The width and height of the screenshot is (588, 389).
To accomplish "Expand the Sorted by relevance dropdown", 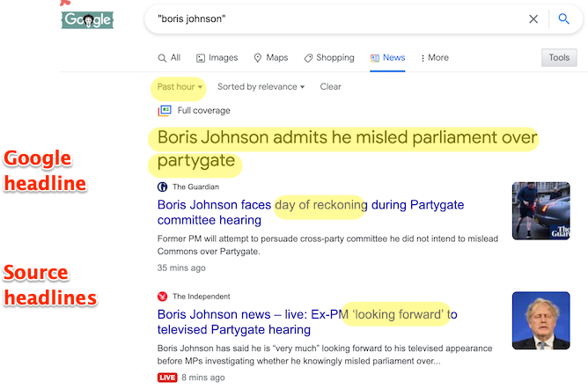I will [x=261, y=87].
